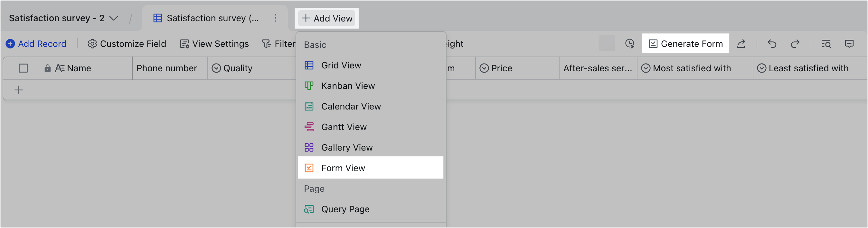868x228 pixels.
Task: Click the plus row to add a new record
Action: (19, 90)
